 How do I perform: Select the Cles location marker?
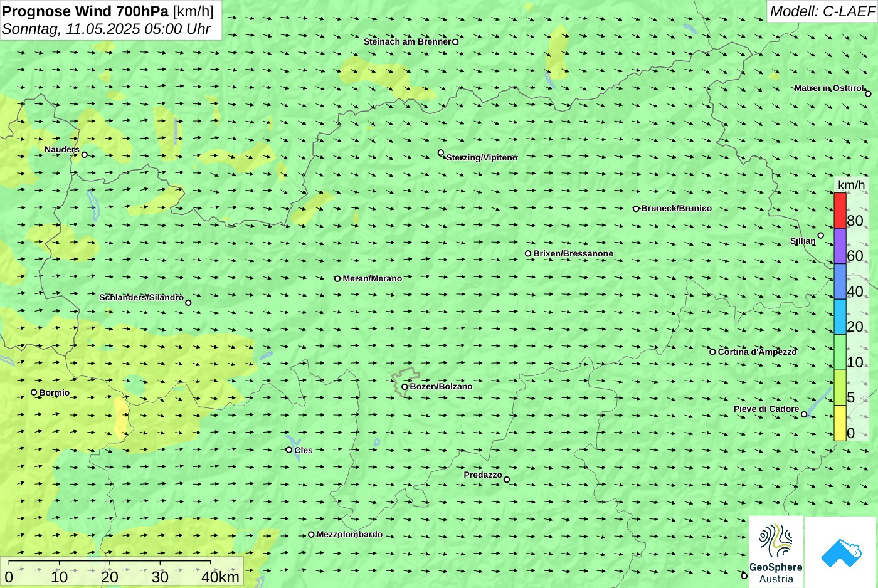point(289,449)
